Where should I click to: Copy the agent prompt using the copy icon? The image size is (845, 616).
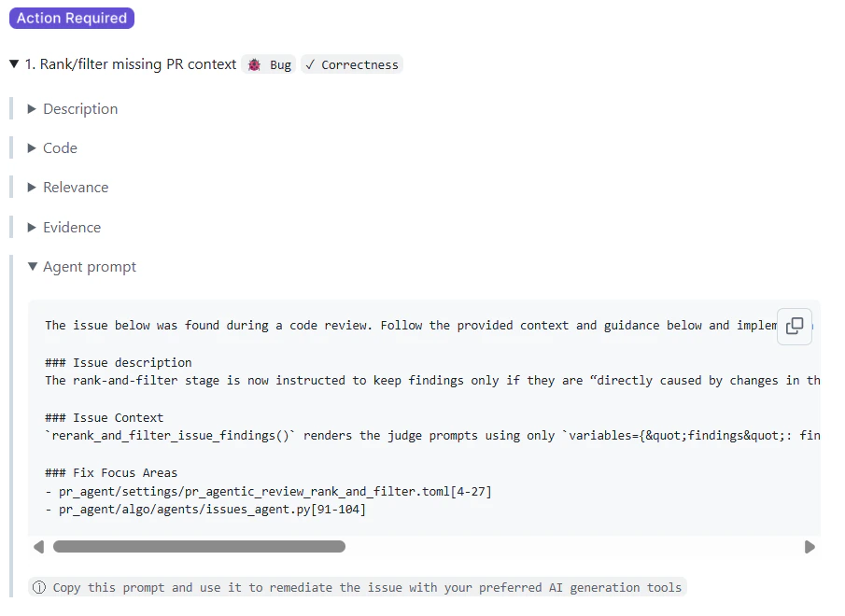click(795, 327)
